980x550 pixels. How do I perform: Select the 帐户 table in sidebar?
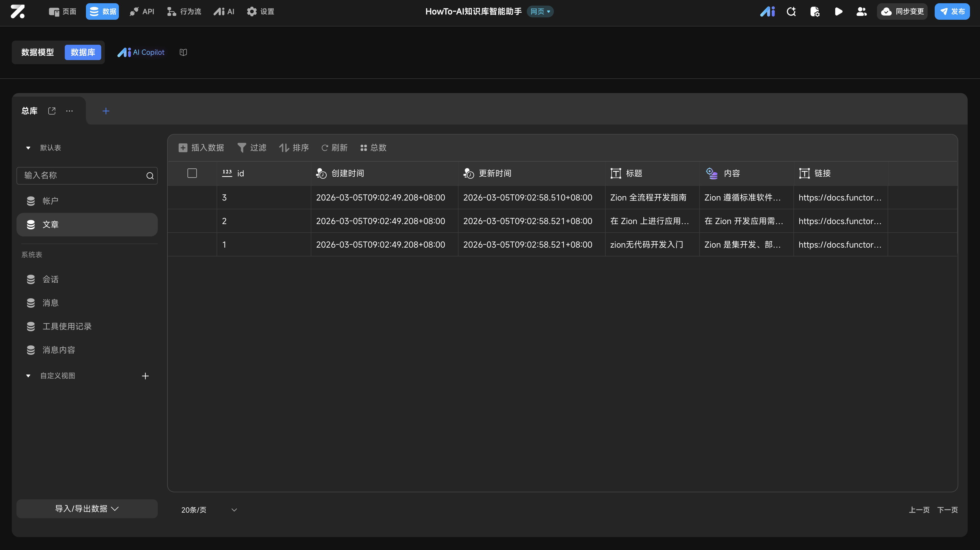[50, 201]
